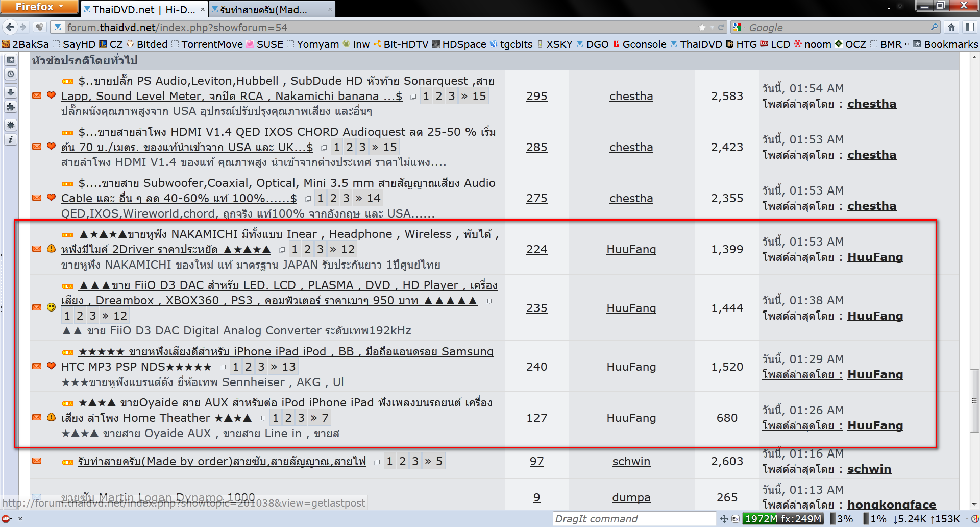
Task: Open page 2 of the Subwoofer,Coaxial topic
Action: pos(333,198)
